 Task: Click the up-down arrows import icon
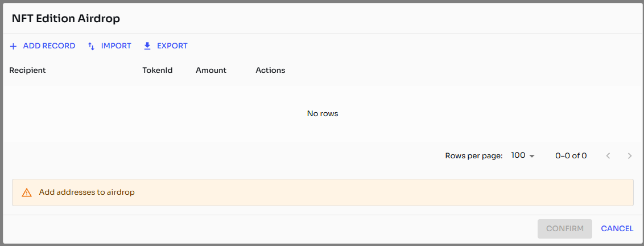[91, 46]
